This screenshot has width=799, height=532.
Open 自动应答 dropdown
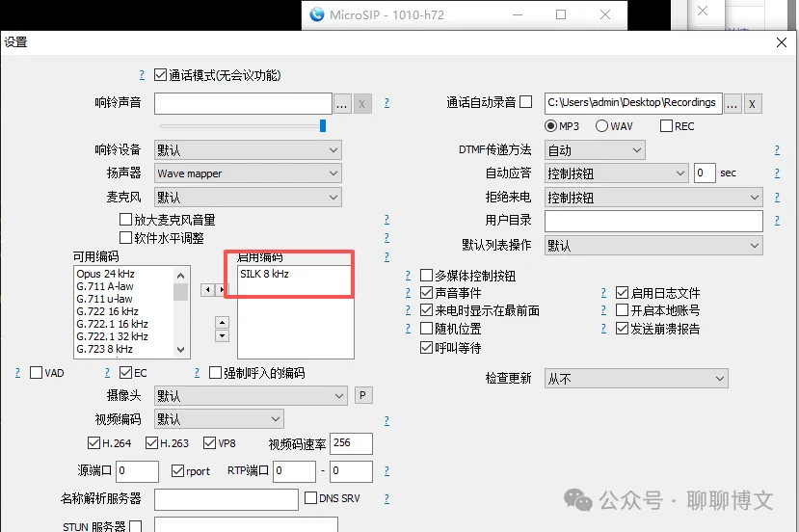(x=617, y=173)
